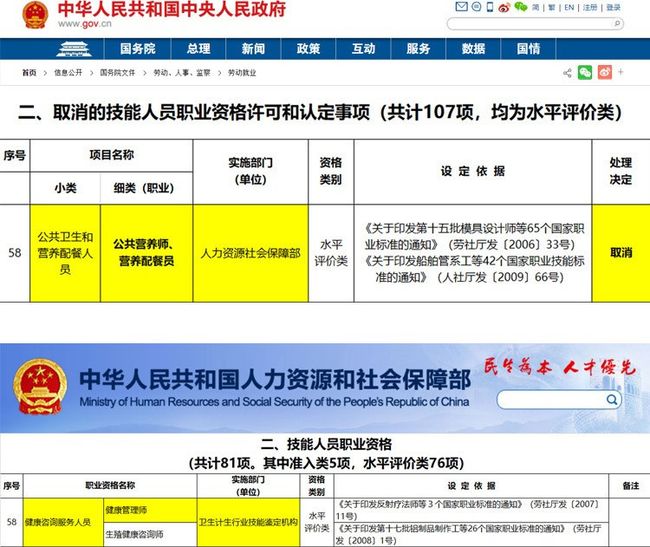Click the 民生为本 人才优先 slogan in the ministry banner
The width and height of the screenshot is (650, 547).
pyautogui.click(x=559, y=367)
